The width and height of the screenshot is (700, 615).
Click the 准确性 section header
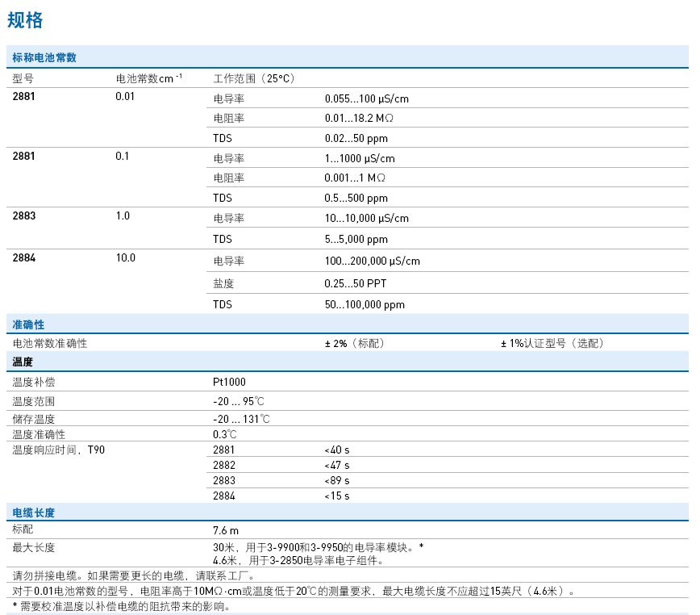point(28,324)
